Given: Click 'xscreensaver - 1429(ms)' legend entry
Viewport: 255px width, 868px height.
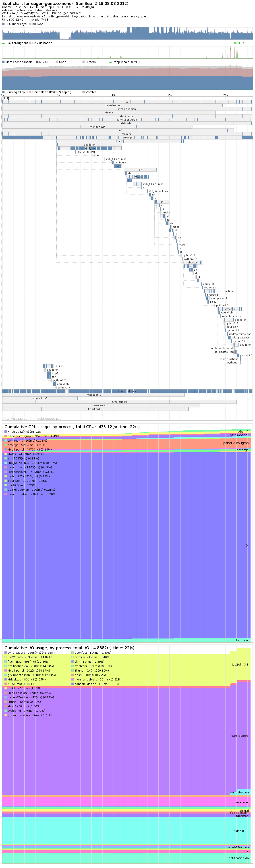Looking at the screenshot, I should [x=29, y=472].
